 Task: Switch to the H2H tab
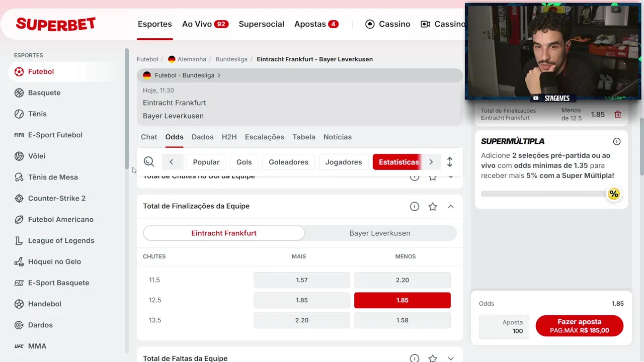tap(229, 137)
